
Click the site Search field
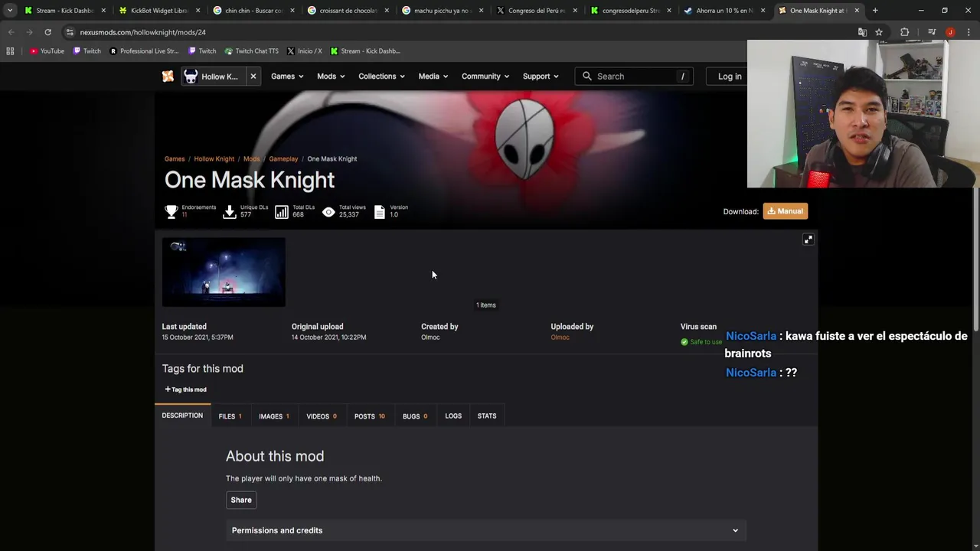[x=634, y=77]
